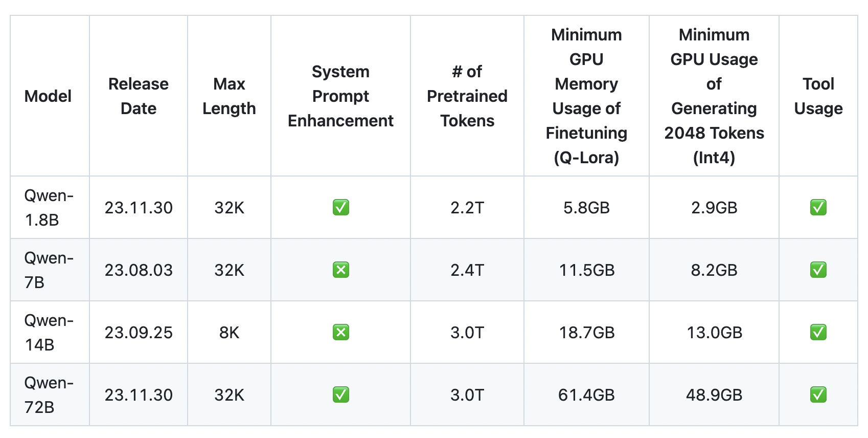Click the 61.4GB finetuning memory cell
The height and width of the screenshot is (438, 868).
tap(586, 395)
